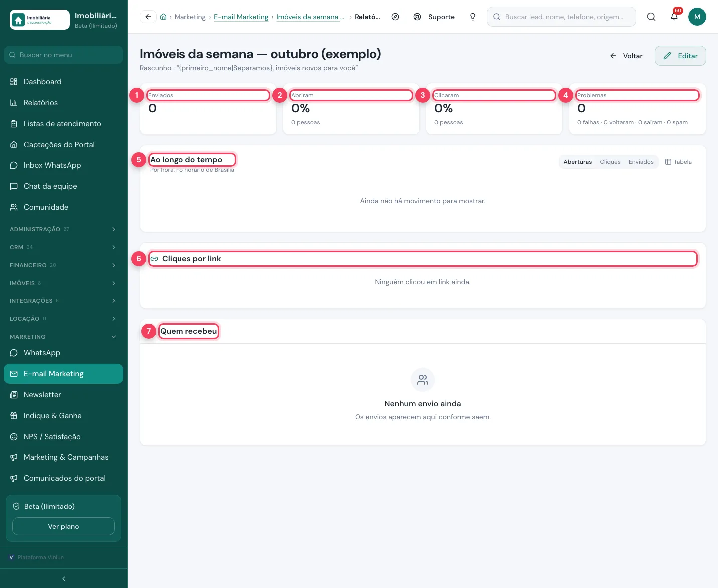The image size is (718, 588).
Task: Go to home via breadcrumb house icon
Action: click(x=163, y=17)
